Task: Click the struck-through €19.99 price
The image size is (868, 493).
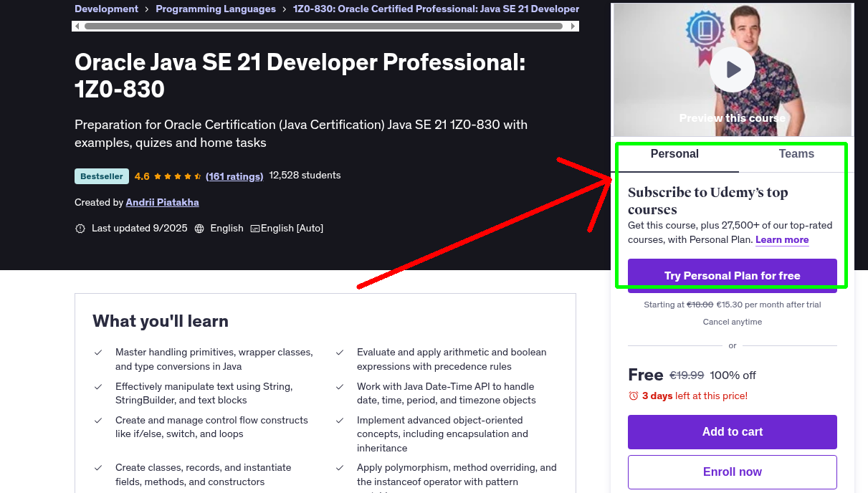Action: 687,375
